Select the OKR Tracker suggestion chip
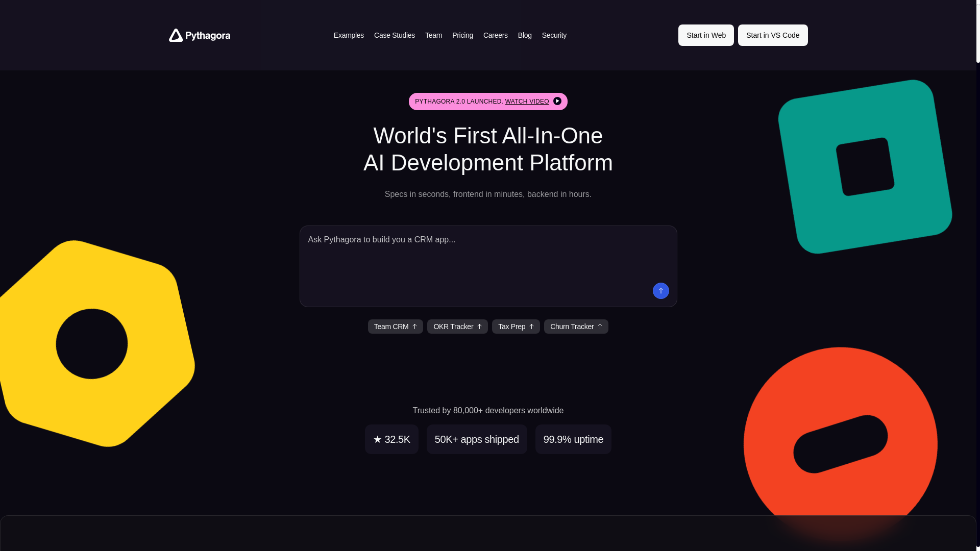The height and width of the screenshot is (551, 980). [457, 327]
